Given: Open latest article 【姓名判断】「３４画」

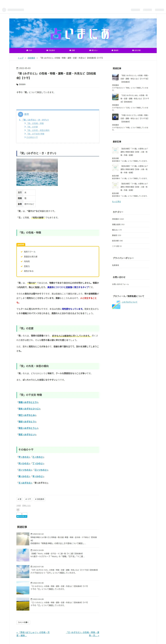Looking at the screenshot, I should 134,187.
